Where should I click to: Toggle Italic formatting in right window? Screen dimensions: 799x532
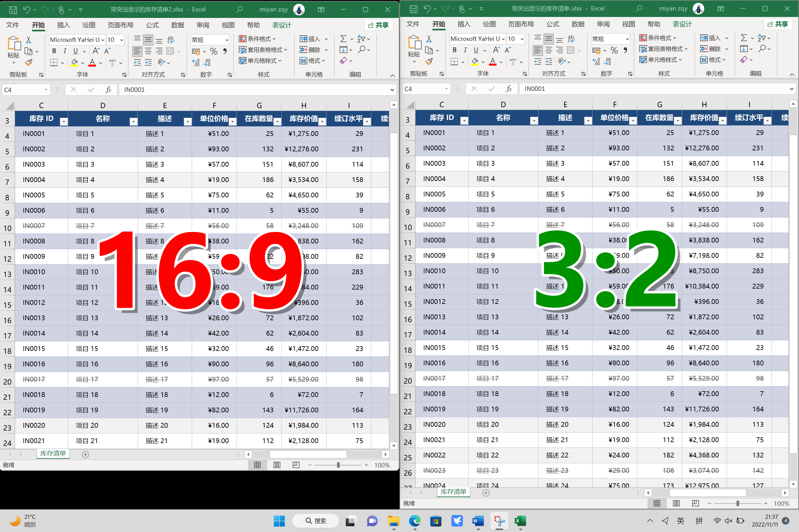click(x=465, y=50)
